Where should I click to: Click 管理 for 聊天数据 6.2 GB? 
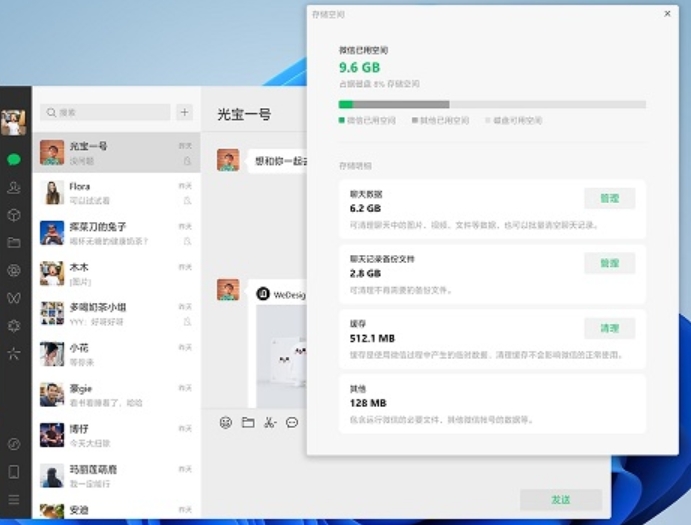click(609, 198)
